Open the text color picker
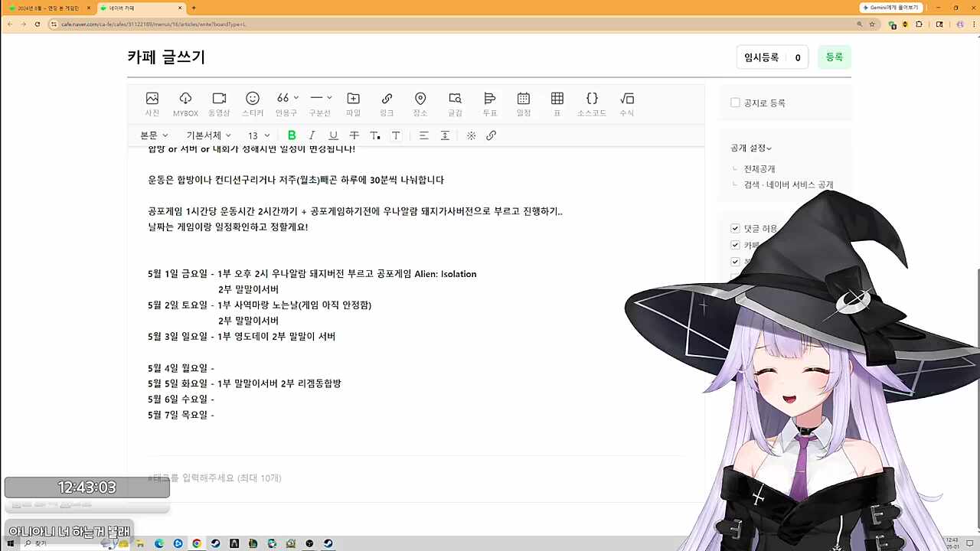The width and height of the screenshot is (980, 551). click(x=375, y=135)
